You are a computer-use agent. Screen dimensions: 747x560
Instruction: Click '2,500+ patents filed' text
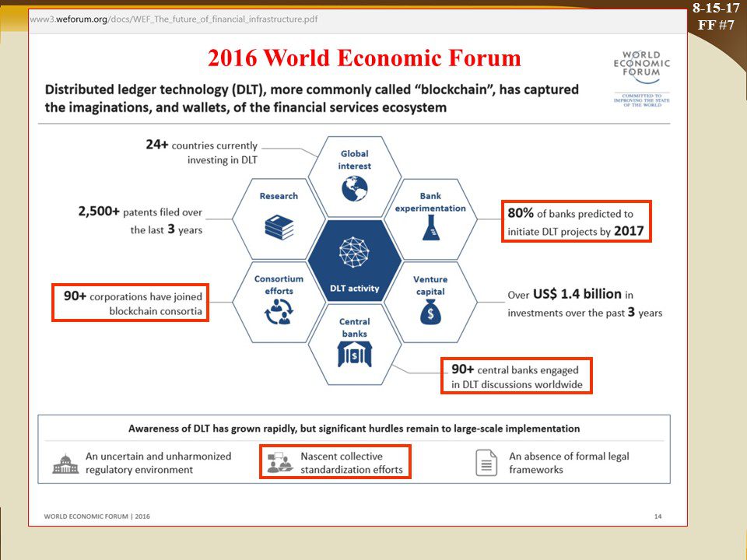click(141, 220)
